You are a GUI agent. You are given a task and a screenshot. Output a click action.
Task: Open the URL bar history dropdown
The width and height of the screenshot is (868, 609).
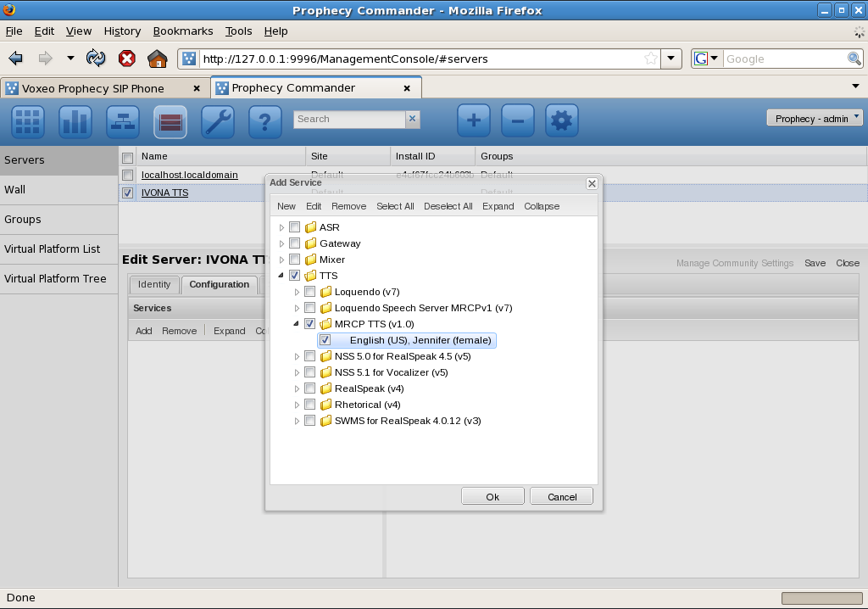pyautogui.click(x=671, y=59)
